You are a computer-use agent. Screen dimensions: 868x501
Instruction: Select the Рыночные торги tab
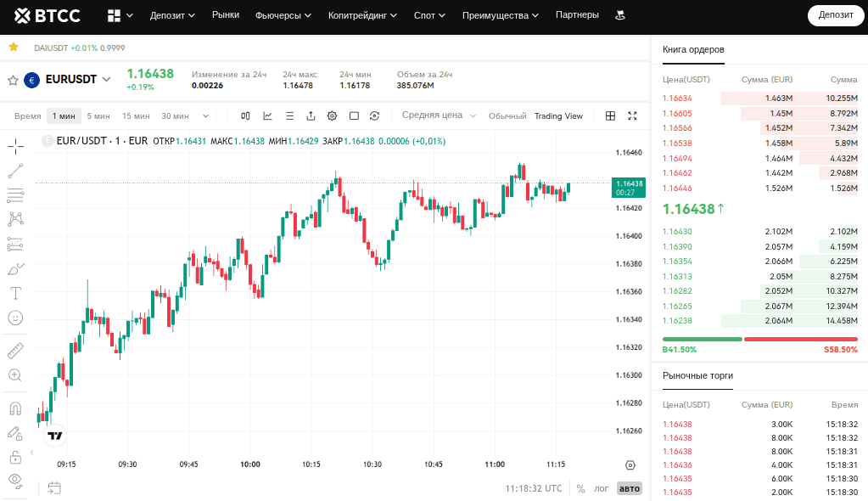pos(697,375)
